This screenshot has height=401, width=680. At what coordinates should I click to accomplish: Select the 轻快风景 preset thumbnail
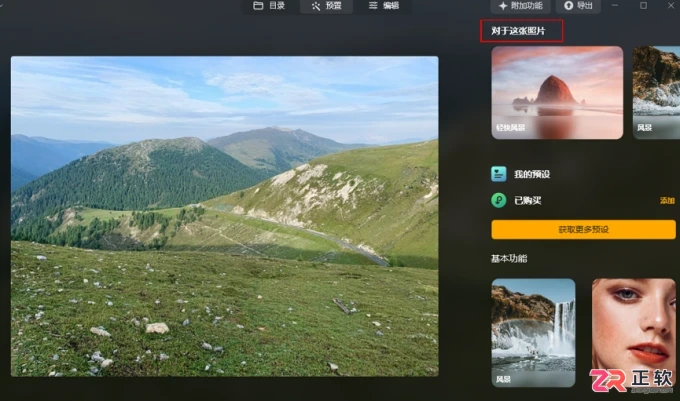[557, 93]
